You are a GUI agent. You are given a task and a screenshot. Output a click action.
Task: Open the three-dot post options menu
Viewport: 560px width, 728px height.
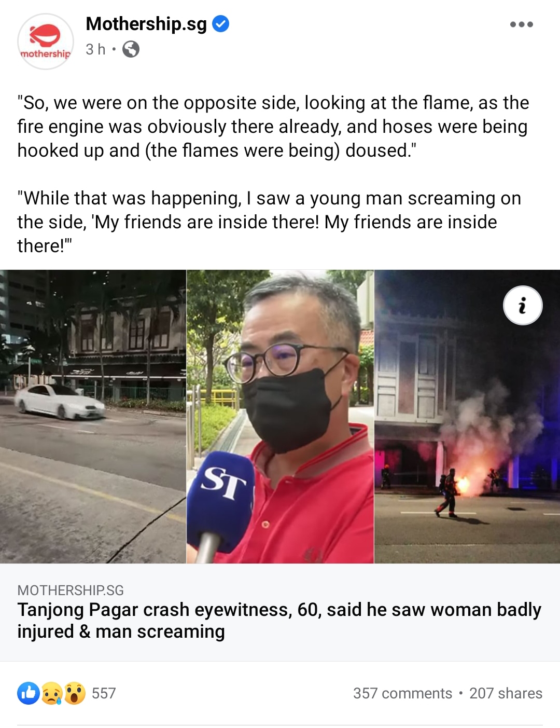[521, 24]
